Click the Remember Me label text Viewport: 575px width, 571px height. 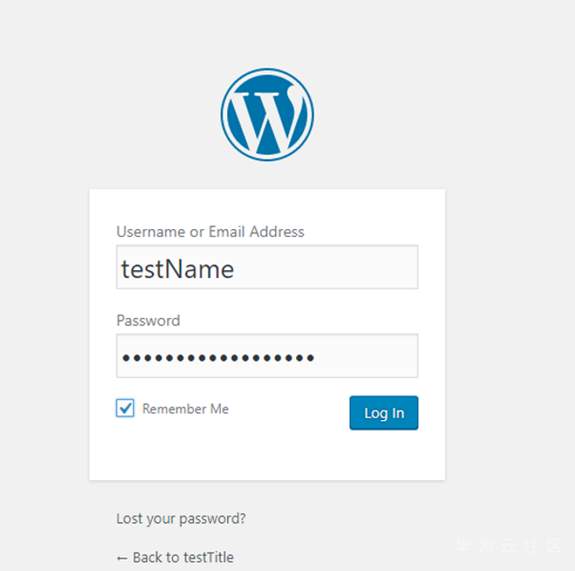186,409
